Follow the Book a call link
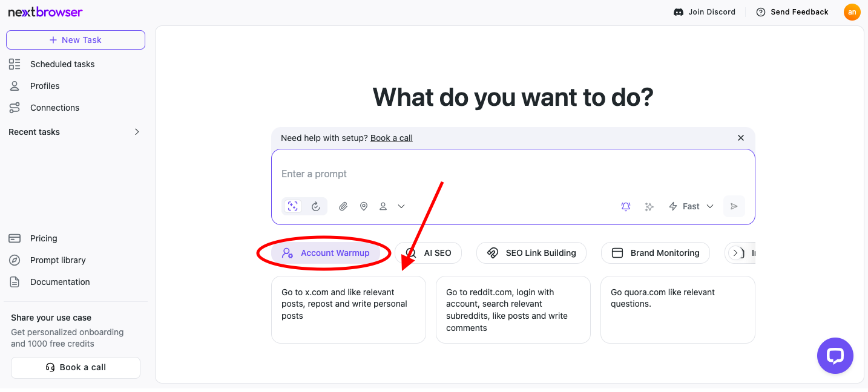 point(392,138)
